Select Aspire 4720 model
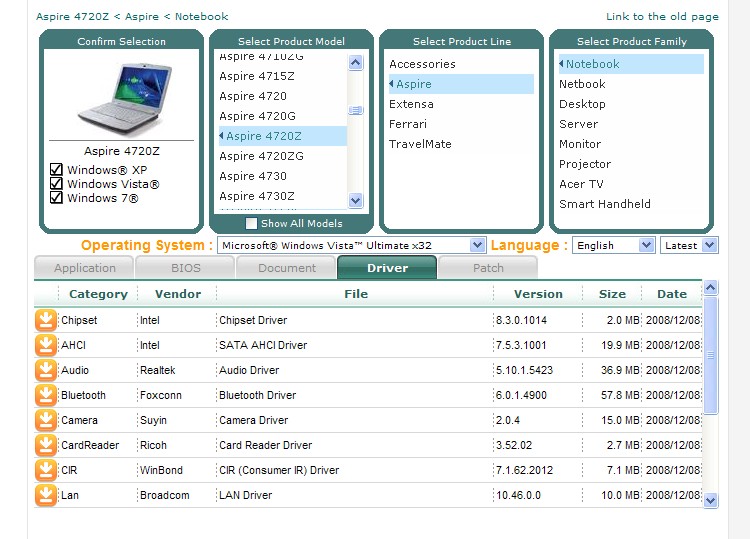 coord(253,96)
